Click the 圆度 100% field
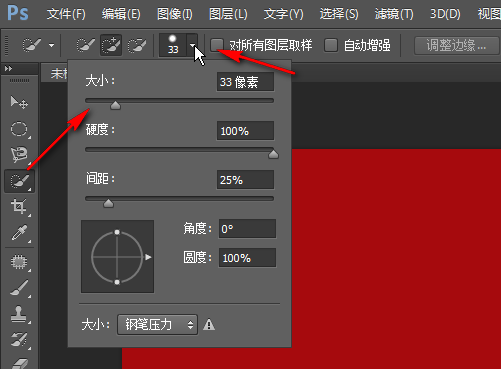This screenshot has height=369, width=501. pyautogui.click(x=247, y=258)
